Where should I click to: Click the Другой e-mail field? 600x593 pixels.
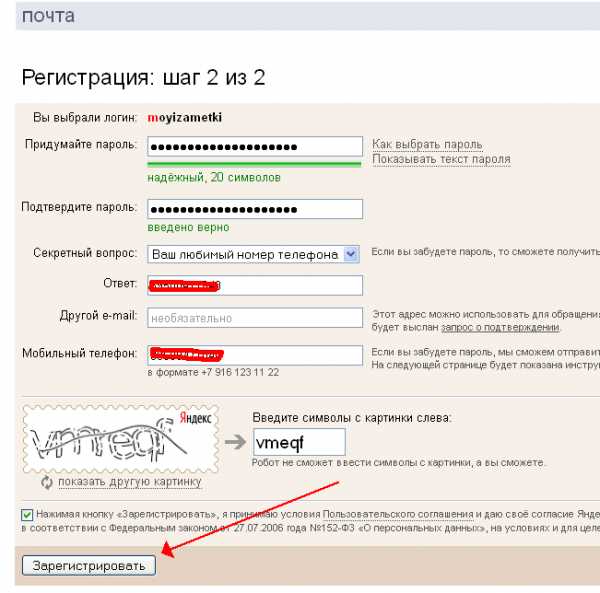tap(255, 318)
